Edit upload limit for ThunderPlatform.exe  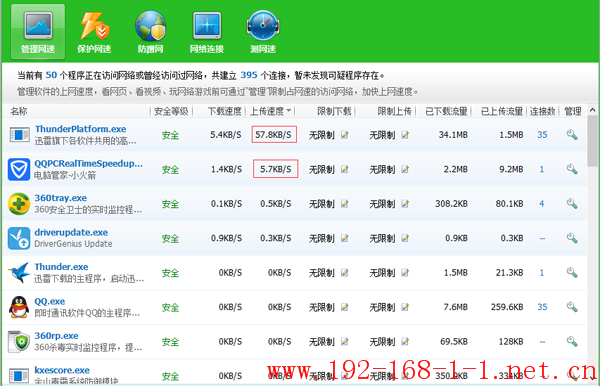[x=405, y=135]
